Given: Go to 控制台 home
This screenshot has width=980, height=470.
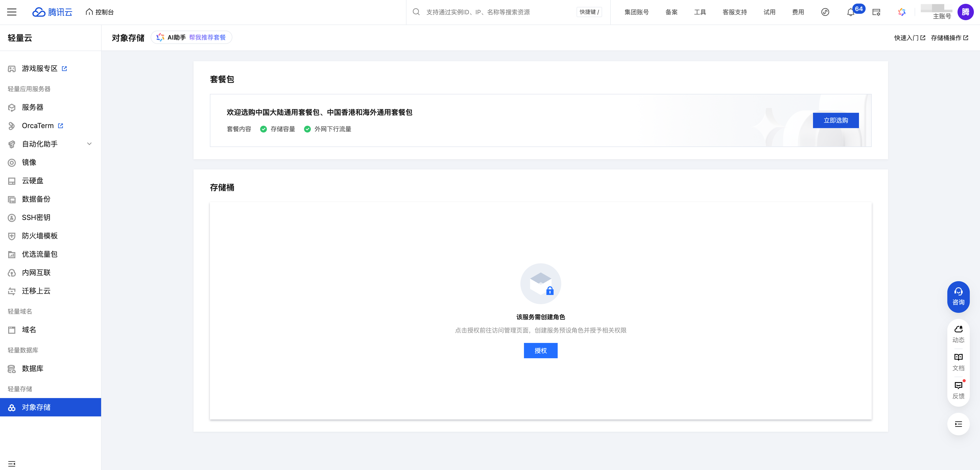Looking at the screenshot, I should [x=100, y=12].
